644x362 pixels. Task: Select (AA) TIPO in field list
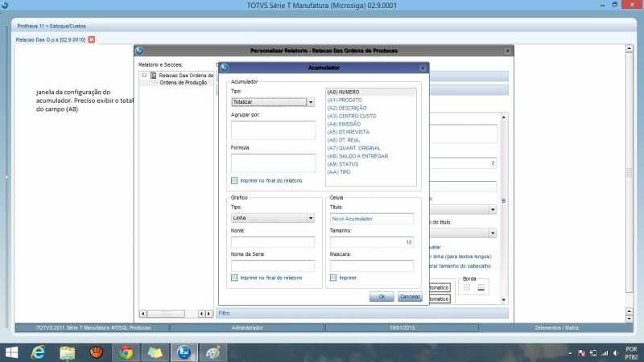point(371,172)
